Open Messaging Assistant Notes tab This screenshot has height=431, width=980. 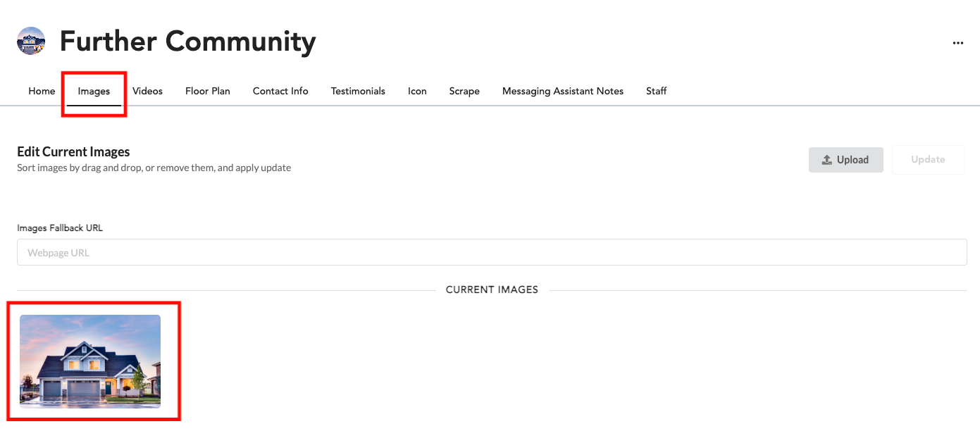click(x=563, y=91)
